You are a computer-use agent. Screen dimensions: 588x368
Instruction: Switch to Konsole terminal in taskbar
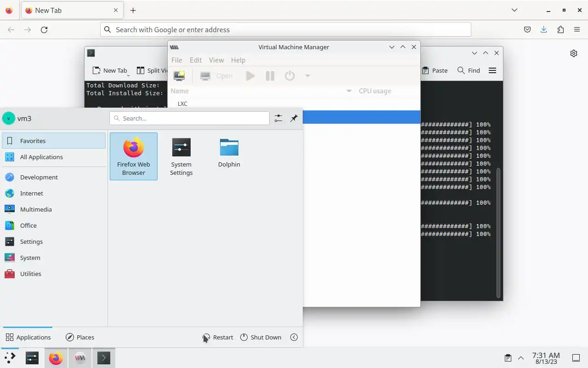[x=104, y=358]
